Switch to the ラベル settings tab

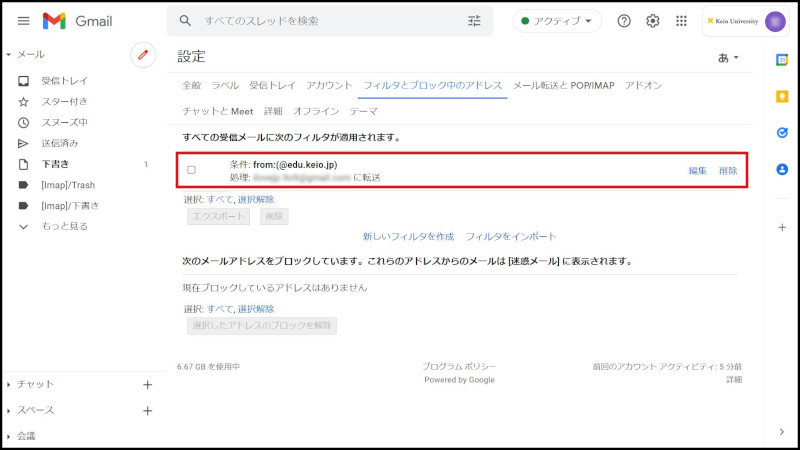pos(225,86)
